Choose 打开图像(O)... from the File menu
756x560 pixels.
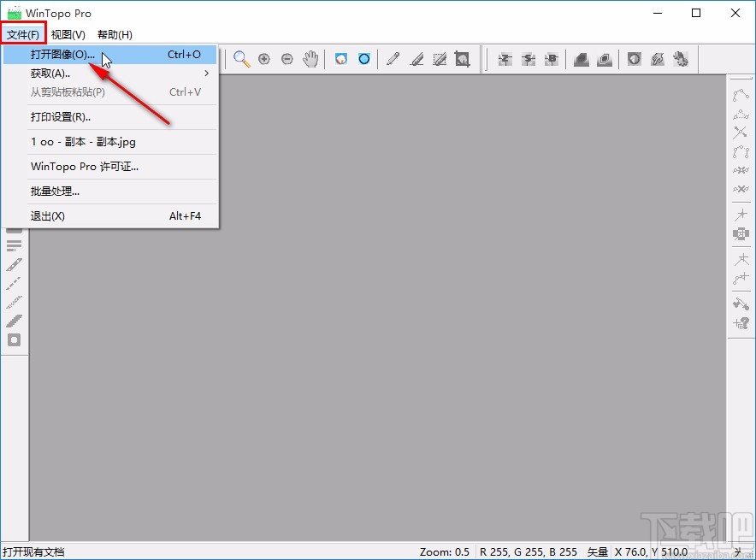tap(110, 55)
